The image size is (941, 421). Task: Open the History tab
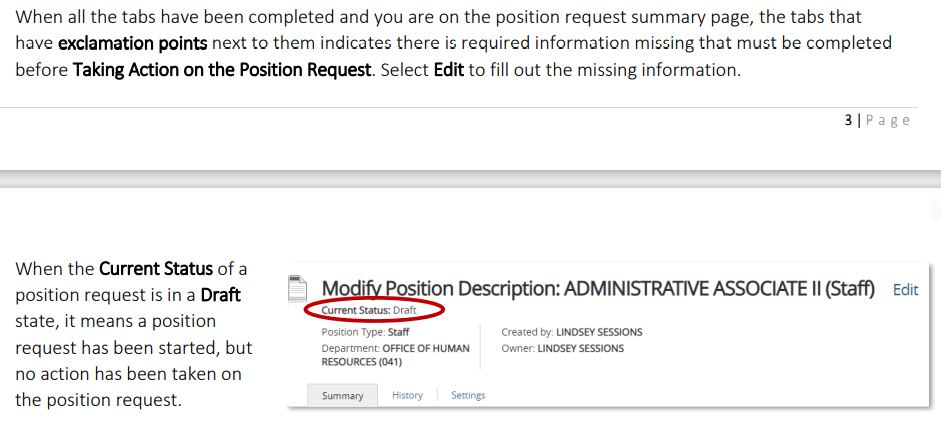(x=407, y=395)
